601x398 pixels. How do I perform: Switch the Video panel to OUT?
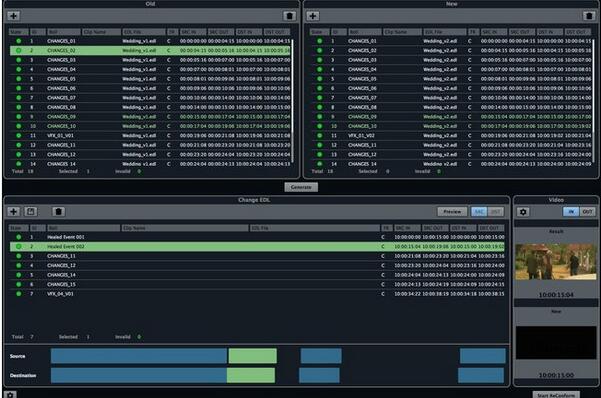[x=587, y=212]
